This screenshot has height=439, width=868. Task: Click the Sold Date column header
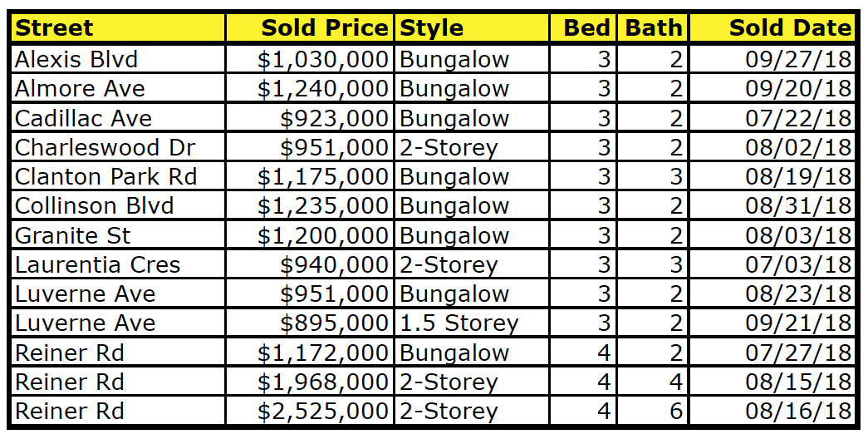click(772, 27)
